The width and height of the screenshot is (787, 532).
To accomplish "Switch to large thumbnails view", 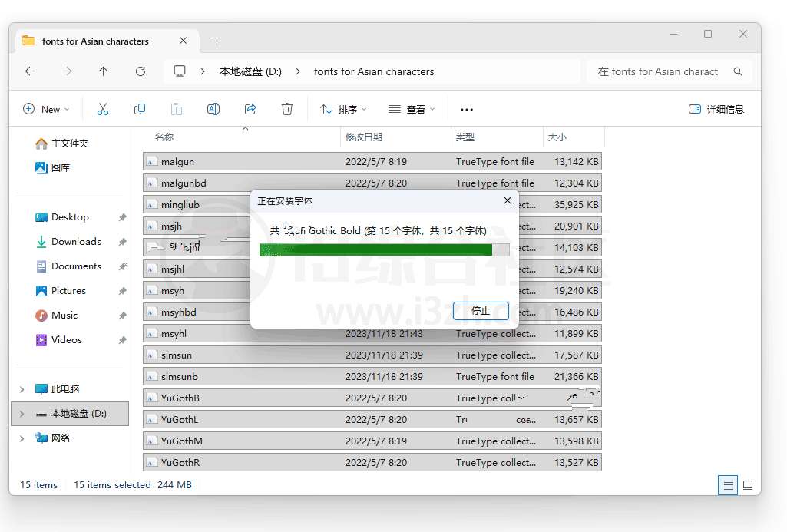I will tap(747, 485).
